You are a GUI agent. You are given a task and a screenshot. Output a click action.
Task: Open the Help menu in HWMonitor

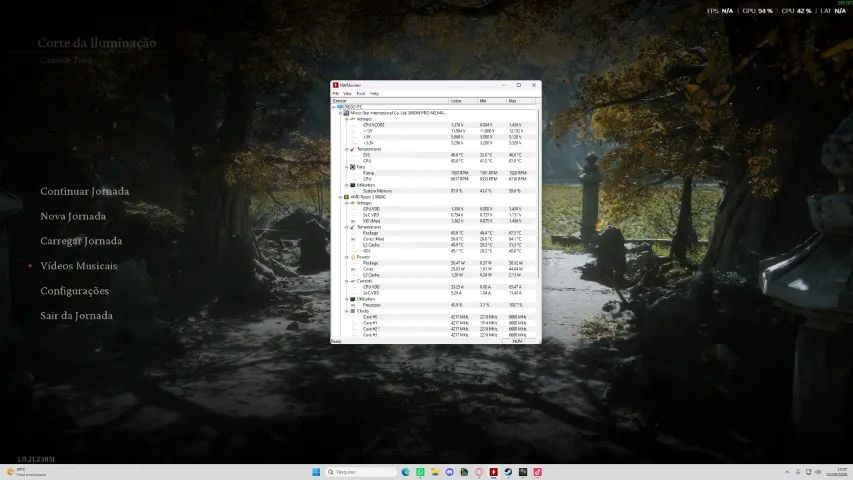[x=374, y=94]
